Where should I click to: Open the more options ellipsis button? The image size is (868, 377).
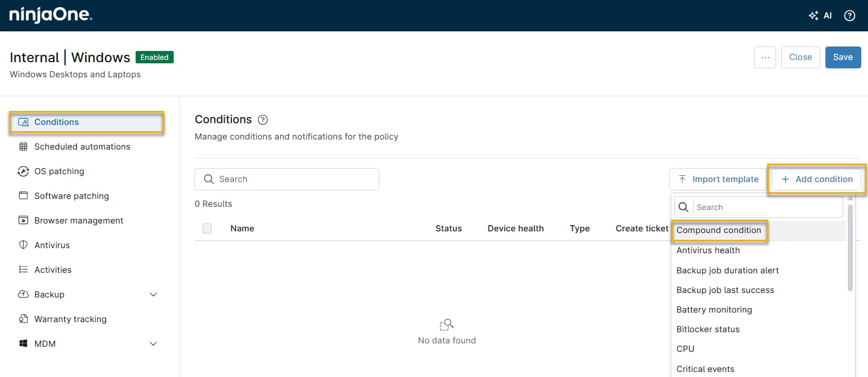pyautogui.click(x=765, y=57)
